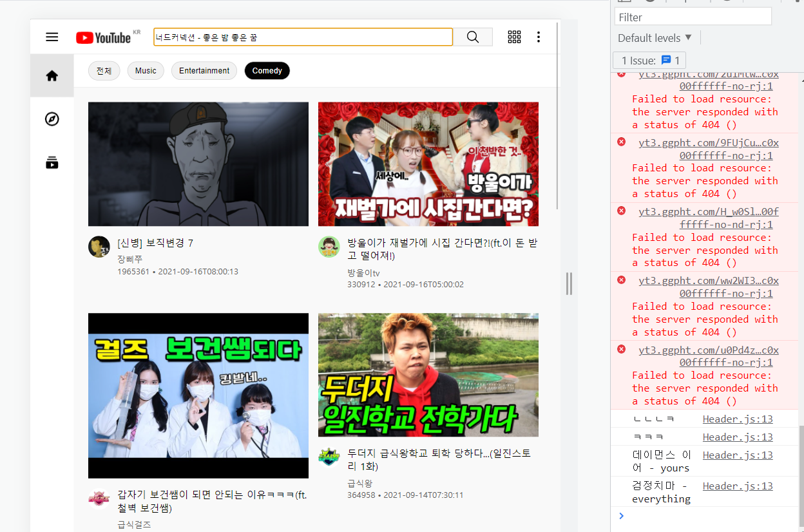Viewport: 804px width, 532px height.
Task: Open Header.js:13 link beside ㄴㄴㄴㅋ
Action: [x=738, y=419]
